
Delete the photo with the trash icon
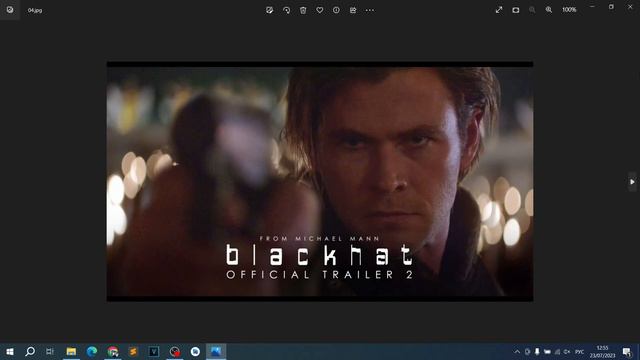click(303, 10)
